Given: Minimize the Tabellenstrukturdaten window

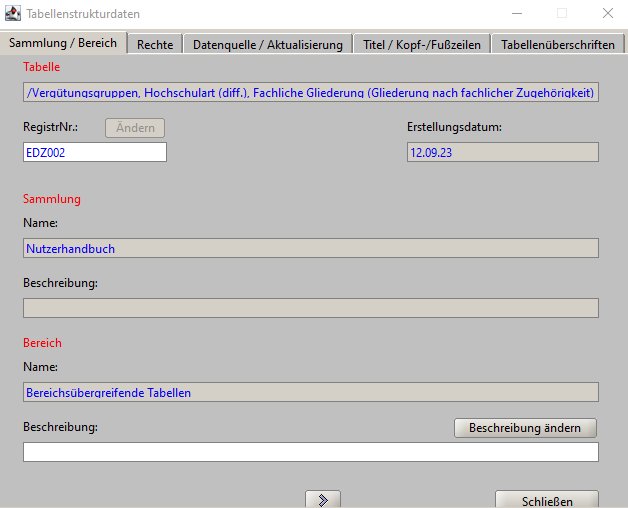Looking at the screenshot, I should coord(516,14).
